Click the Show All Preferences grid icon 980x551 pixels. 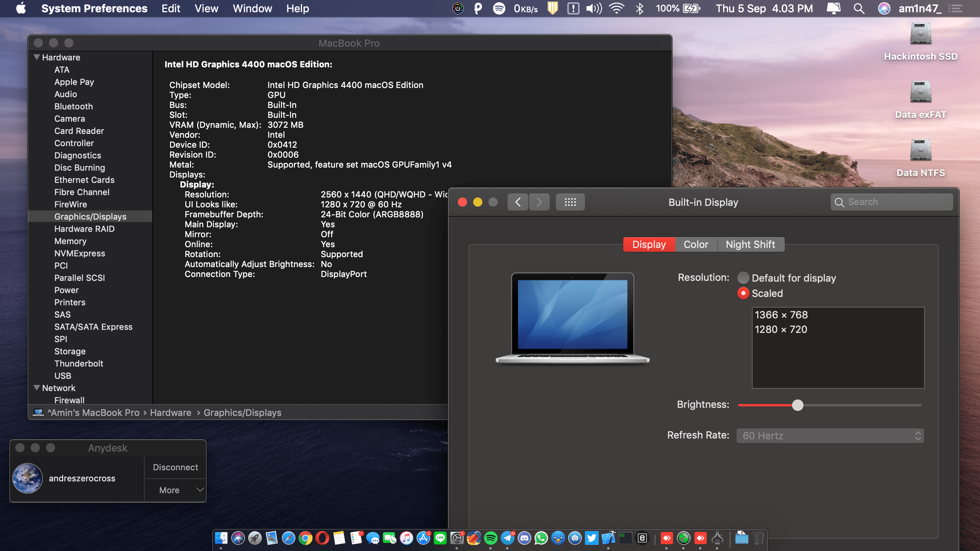tap(570, 202)
